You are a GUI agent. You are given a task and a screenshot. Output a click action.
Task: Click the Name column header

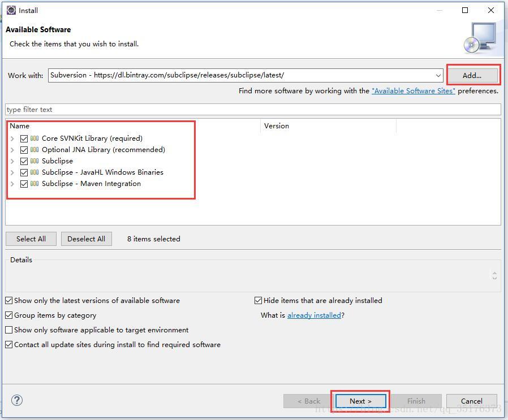[133, 126]
